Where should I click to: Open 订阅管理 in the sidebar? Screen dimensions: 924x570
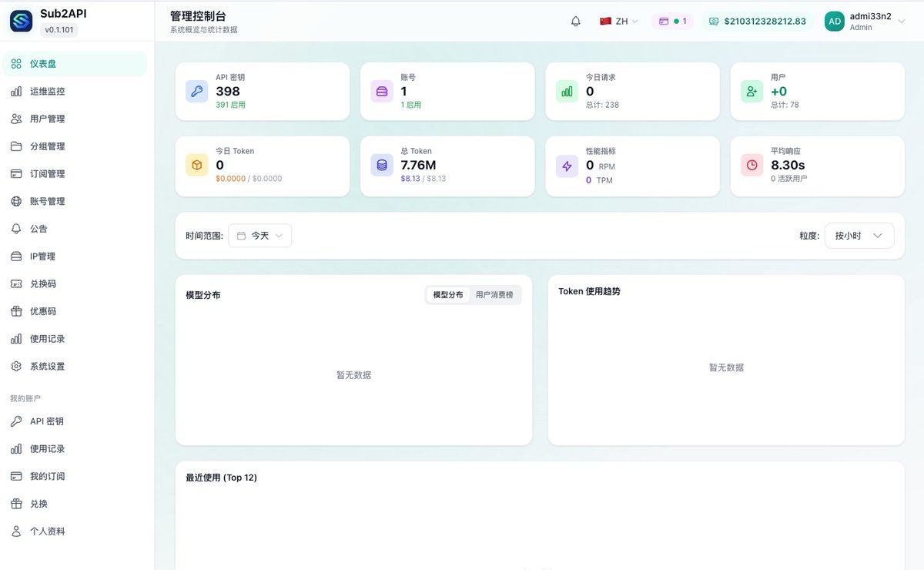(75, 174)
